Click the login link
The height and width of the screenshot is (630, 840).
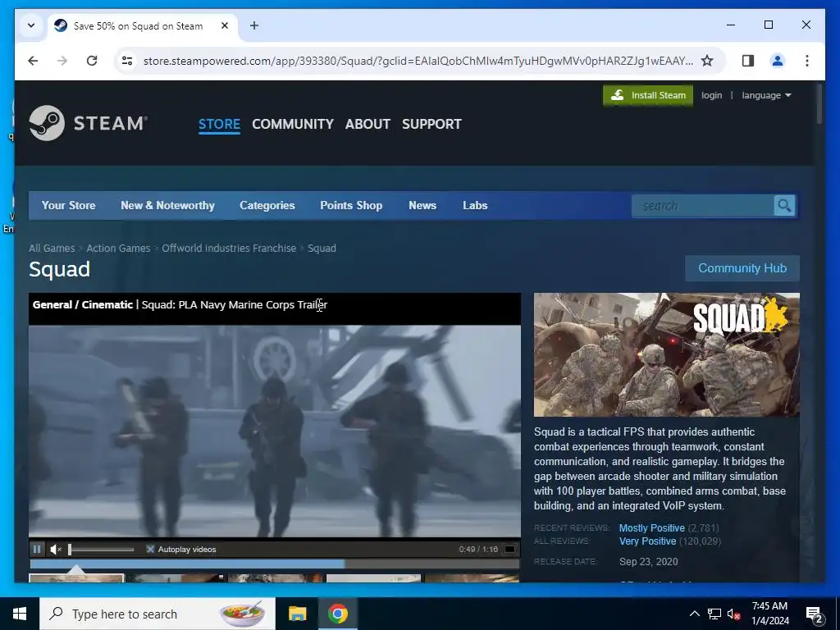tap(711, 95)
